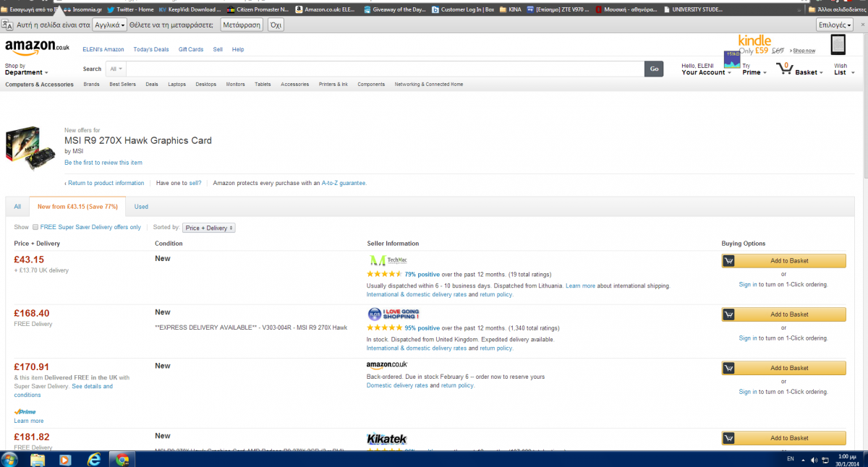Click the TechMac star rating
868x467 pixels.
[384, 275]
